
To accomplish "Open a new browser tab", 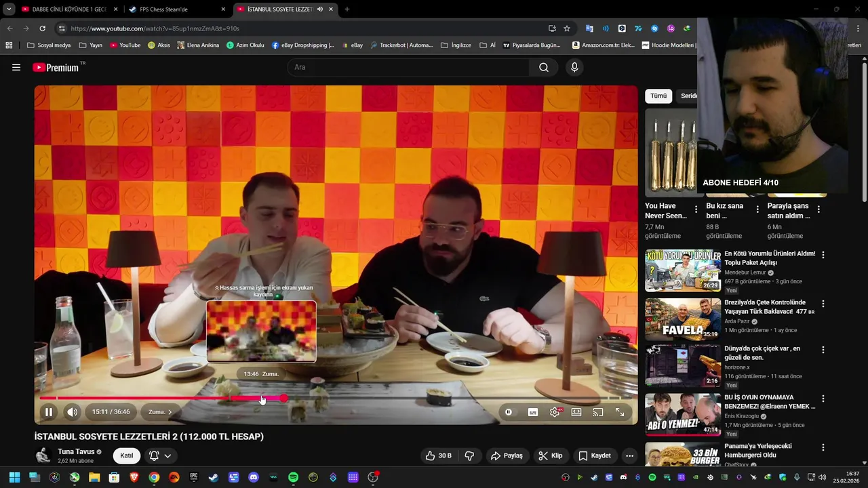I will pyautogui.click(x=347, y=9).
